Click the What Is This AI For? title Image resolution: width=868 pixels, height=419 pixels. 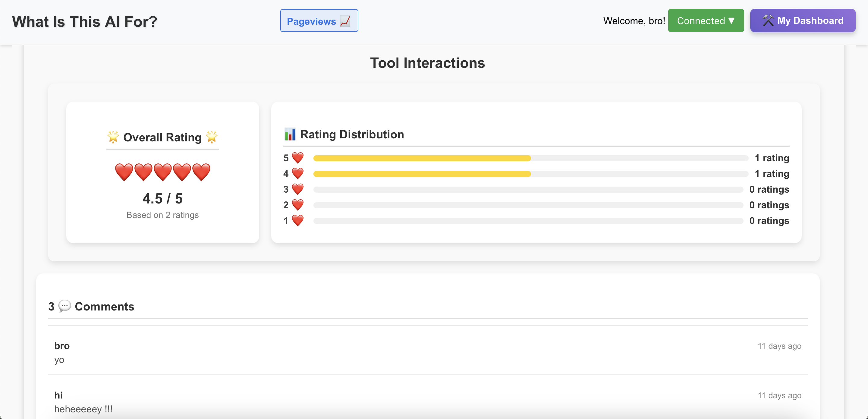[85, 22]
